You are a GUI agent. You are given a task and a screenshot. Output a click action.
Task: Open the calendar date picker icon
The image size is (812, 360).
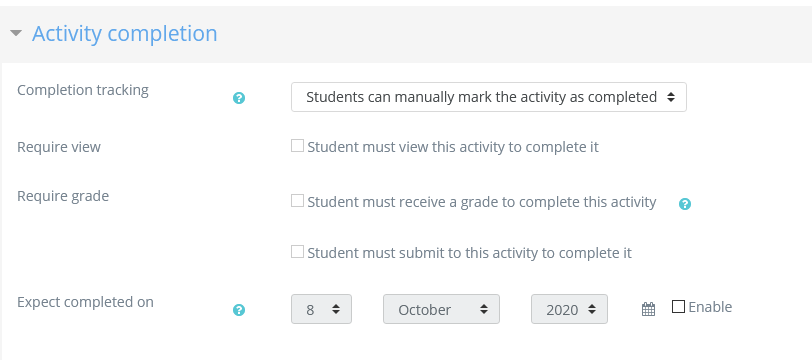pos(648,310)
